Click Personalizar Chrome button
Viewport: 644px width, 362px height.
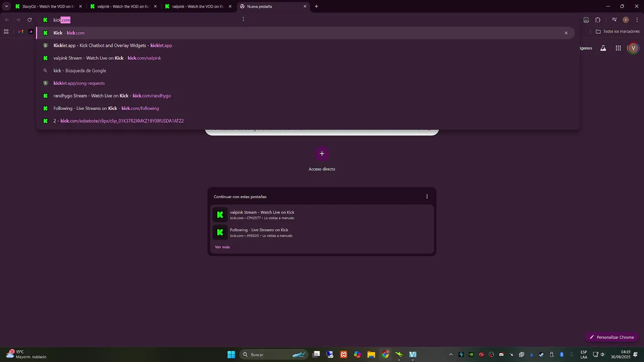pyautogui.click(x=612, y=337)
